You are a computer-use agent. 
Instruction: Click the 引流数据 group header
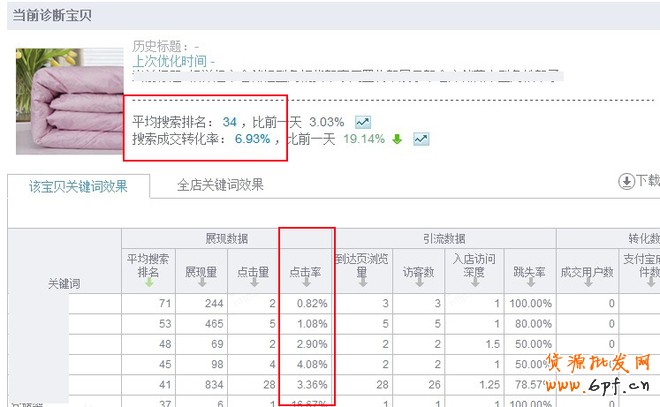click(x=442, y=239)
